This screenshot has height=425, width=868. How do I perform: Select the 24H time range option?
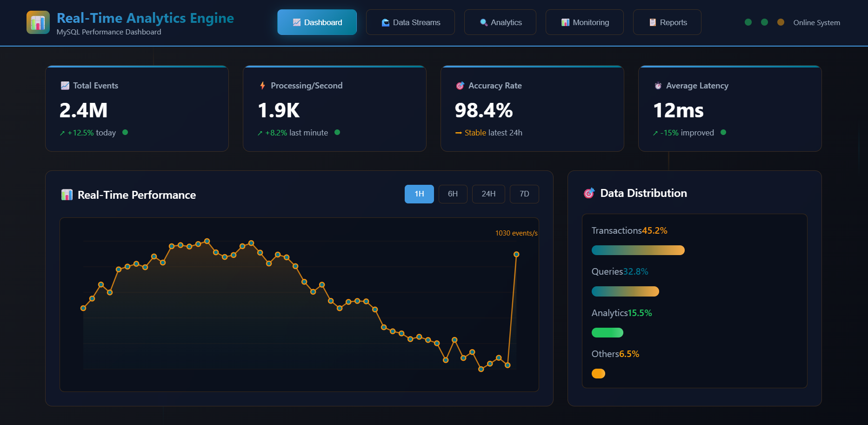point(488,194)
